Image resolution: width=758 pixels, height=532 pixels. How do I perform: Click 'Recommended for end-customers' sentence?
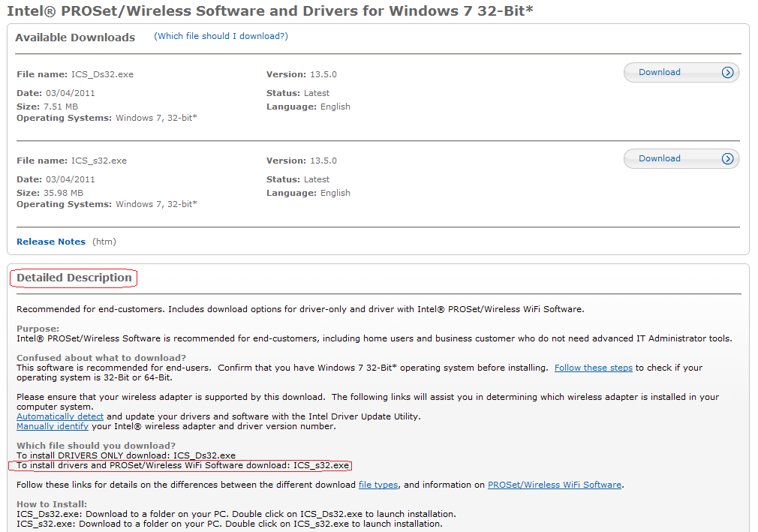click(x=300, y=309)
